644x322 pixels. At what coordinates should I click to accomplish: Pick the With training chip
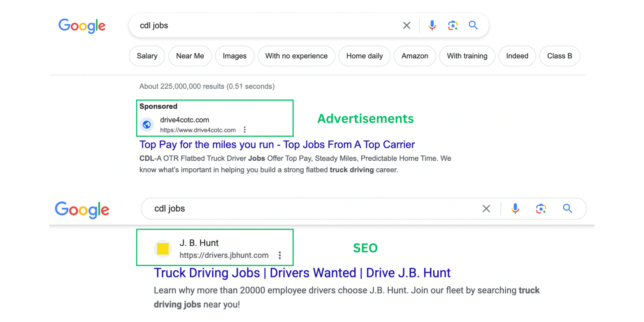point(467,56)
